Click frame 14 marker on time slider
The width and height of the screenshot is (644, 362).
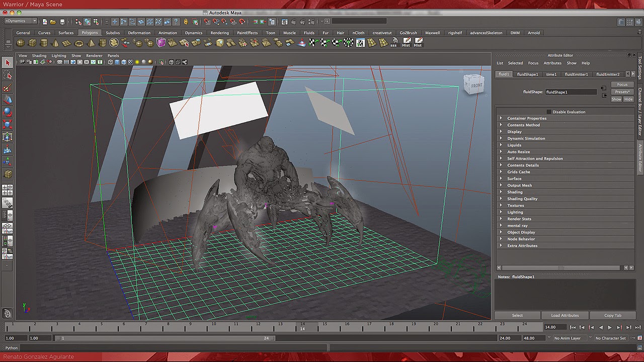(x=302, y=327)
